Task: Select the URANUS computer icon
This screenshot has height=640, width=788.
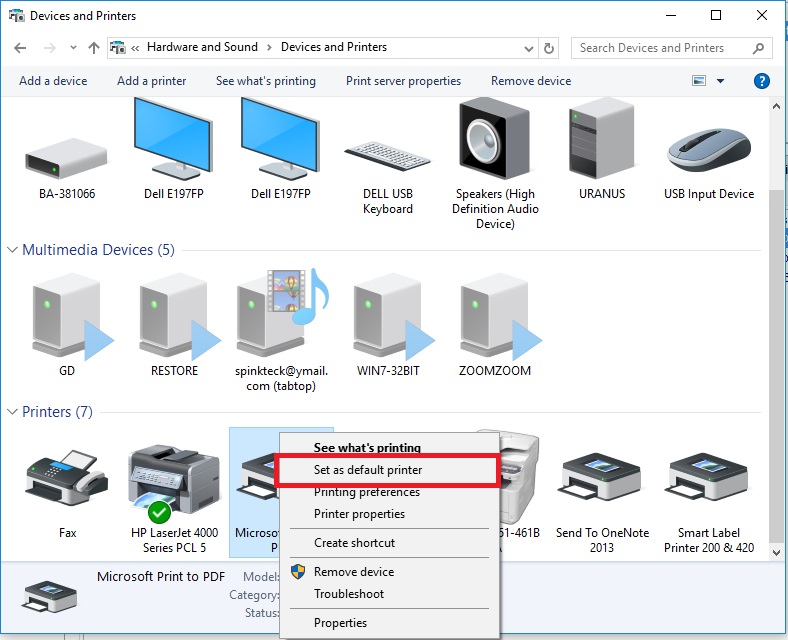Action: (602, 139)
